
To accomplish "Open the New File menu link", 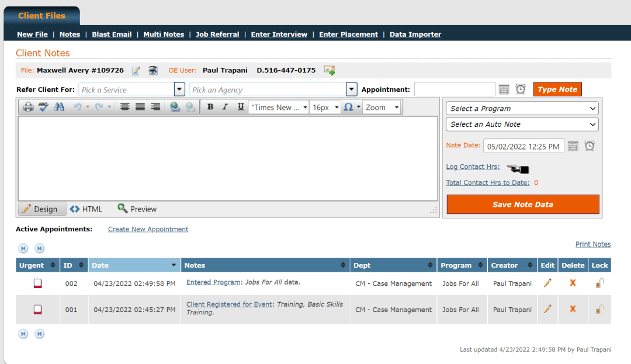I will click(x=32, y=34).
